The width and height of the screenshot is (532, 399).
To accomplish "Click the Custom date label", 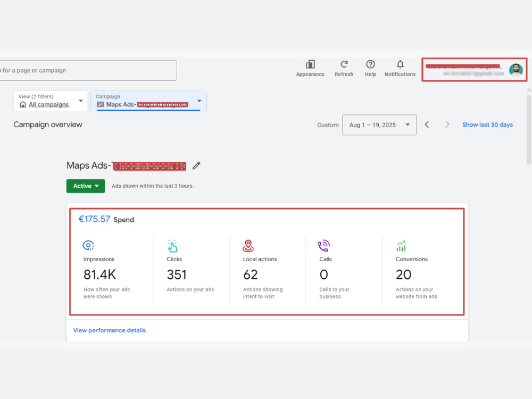I will tap(328, 125).
